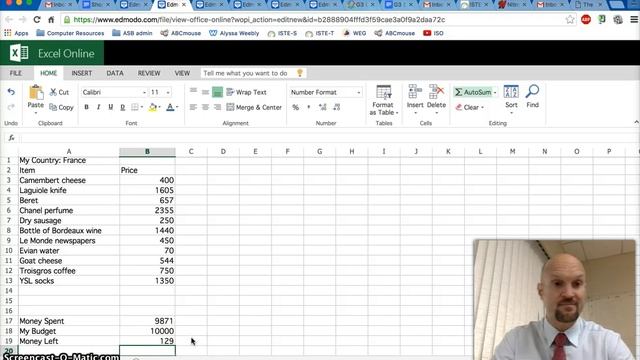
Task: Switch to the INSERT tab
Action: pyautogui.click(x=82, y=73)
